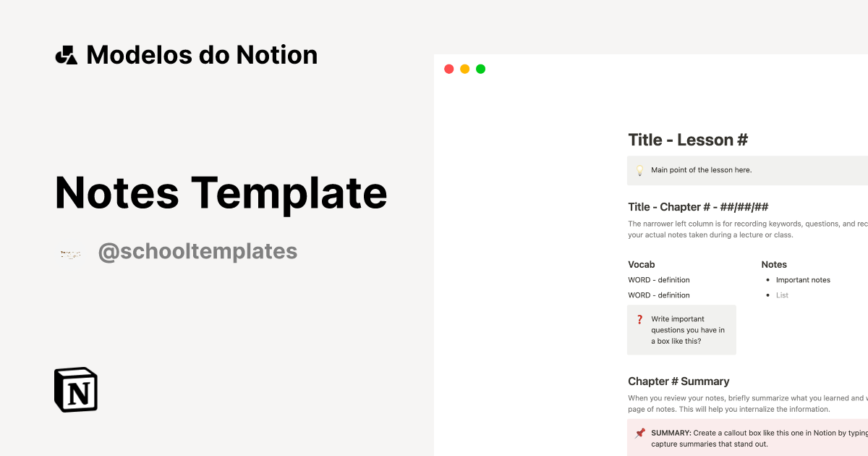868x456 pixels.
Task: Open the Modelos do Notion header link
Action: 201,55
